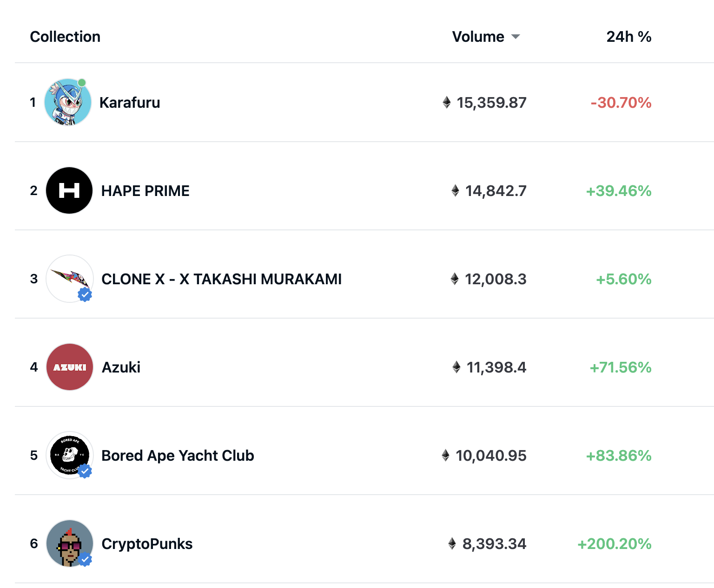This screenshot has width=714, height=588.
Task: Click the HAPE PRIME logo icon
Action: click(x=69, y=190)
